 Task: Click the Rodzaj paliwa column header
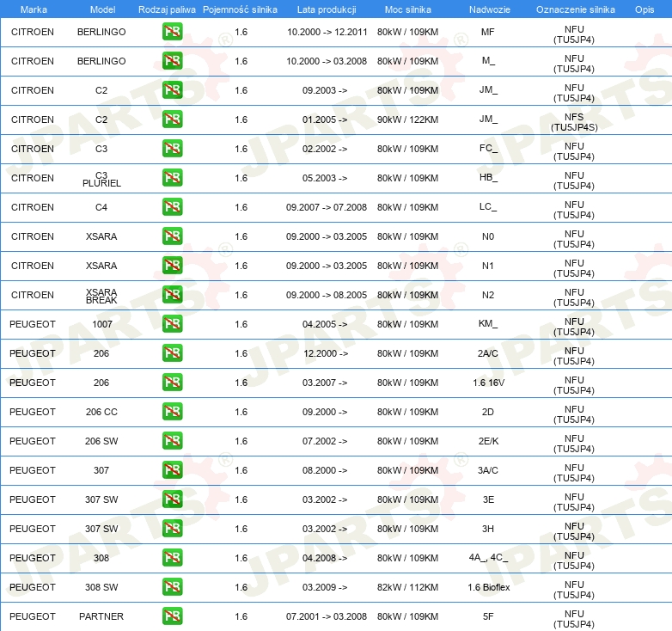coord(167,9)
